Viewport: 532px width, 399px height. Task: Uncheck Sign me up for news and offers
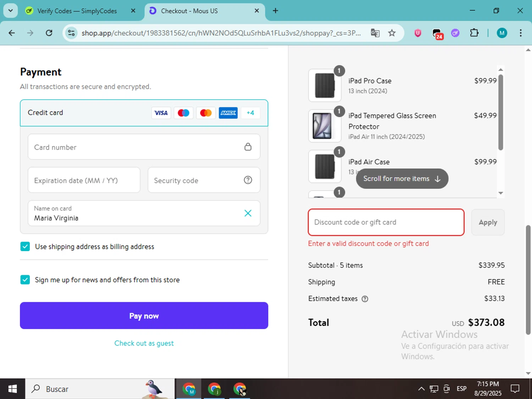coord(25,280)
